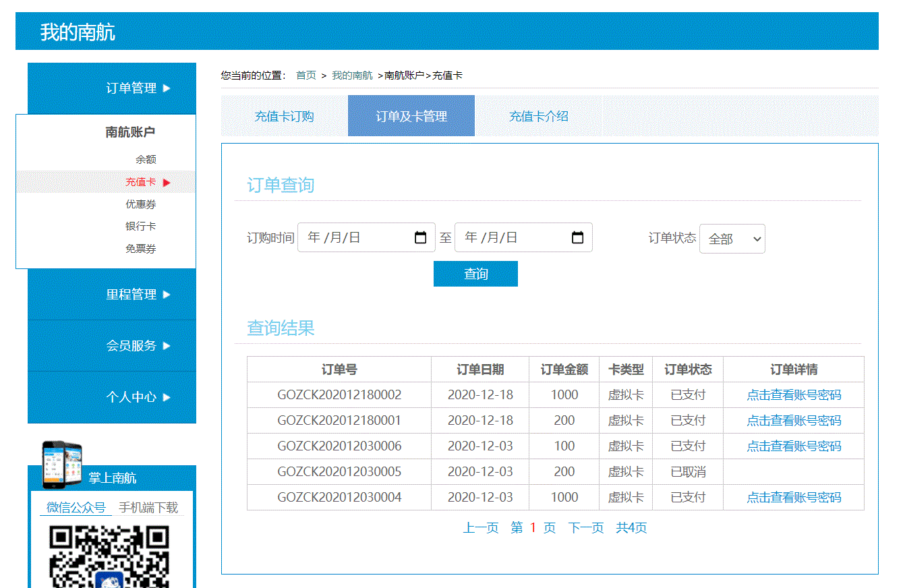Click the 订单日期 column header
Viewport: 903px width, 588px height.
click(x=480, y=370)
